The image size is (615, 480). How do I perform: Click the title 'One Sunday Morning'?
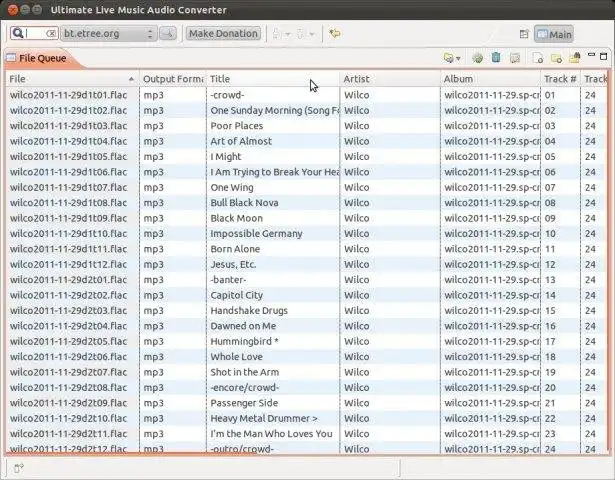click(x=275, y=111)
